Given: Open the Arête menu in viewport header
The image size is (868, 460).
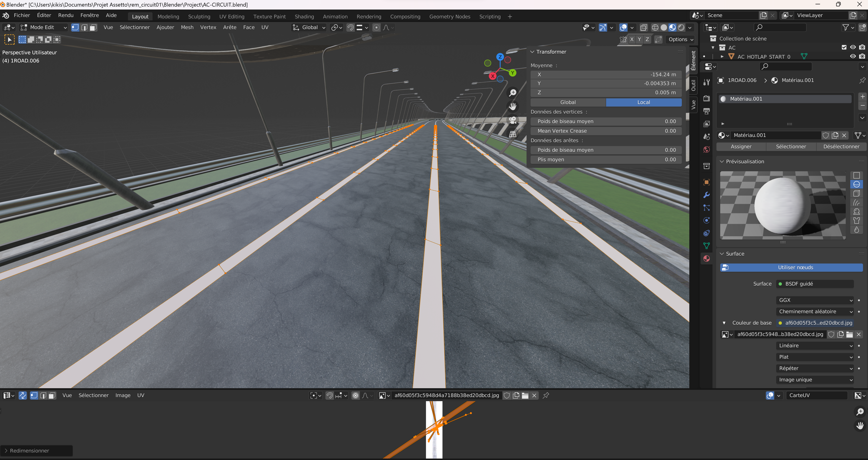Looking at the screenshot, I should (229, 27).
